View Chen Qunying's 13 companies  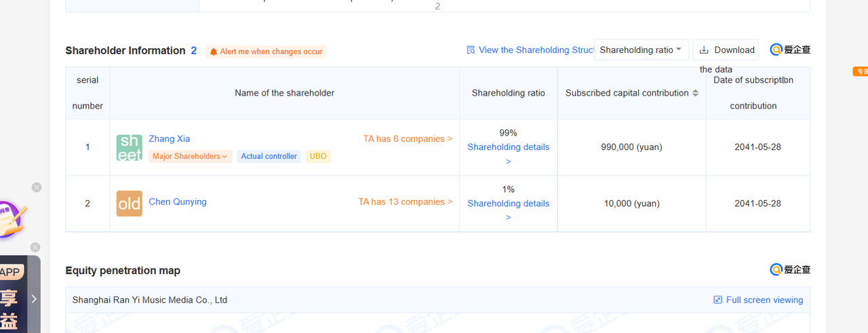pos(405,201)
